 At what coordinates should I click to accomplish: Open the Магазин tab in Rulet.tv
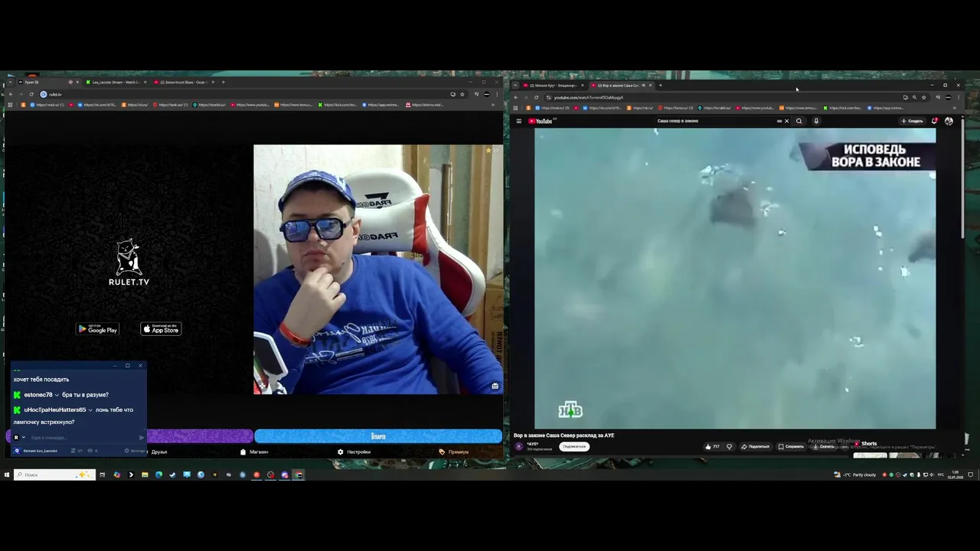(x=254, y=452)
